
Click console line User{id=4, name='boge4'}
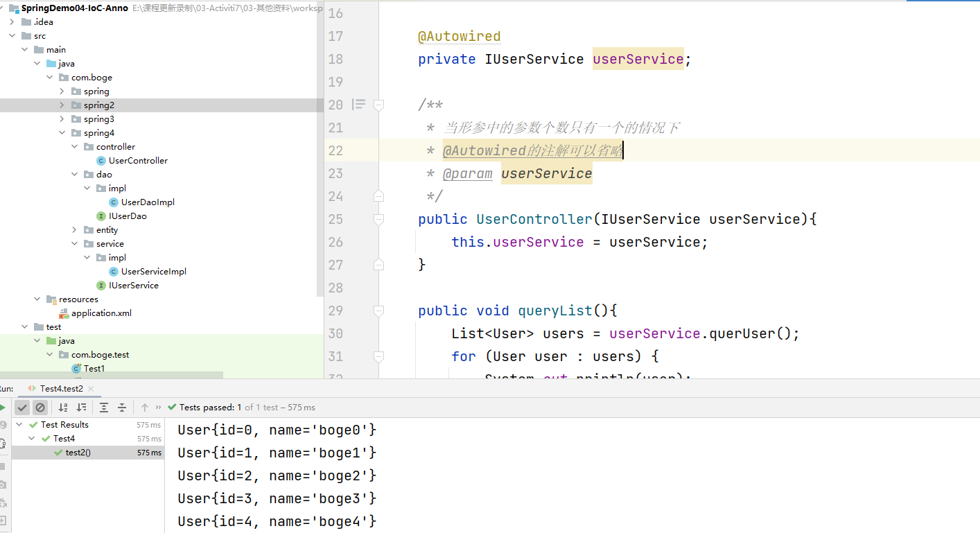tap(277, 521)
